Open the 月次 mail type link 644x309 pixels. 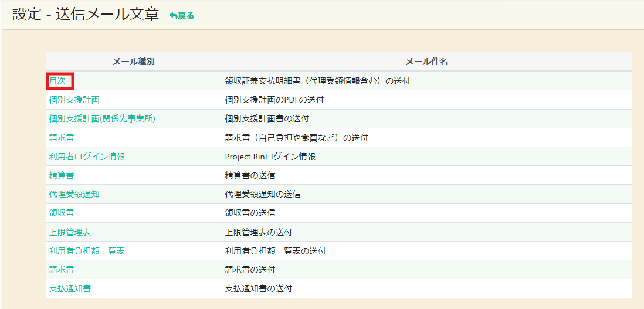coord(57,81)
